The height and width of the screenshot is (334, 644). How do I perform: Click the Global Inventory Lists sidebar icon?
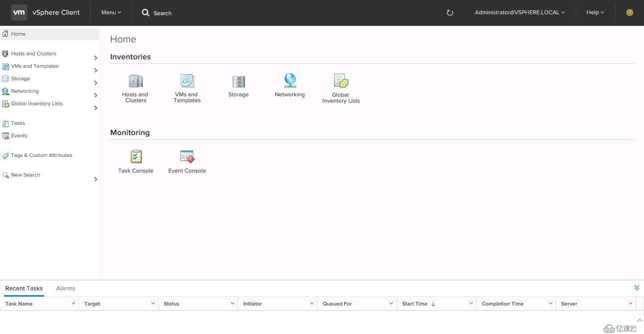point(5,103)
